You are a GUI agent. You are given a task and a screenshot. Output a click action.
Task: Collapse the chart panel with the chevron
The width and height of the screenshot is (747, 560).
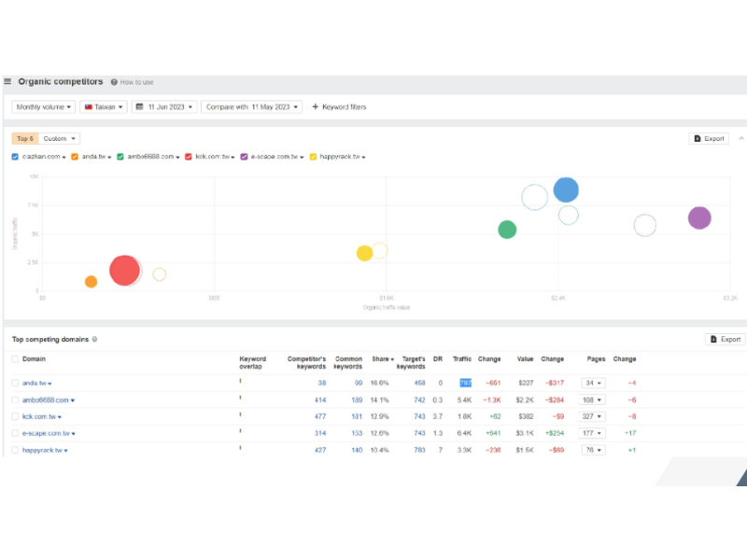[740, 138]
